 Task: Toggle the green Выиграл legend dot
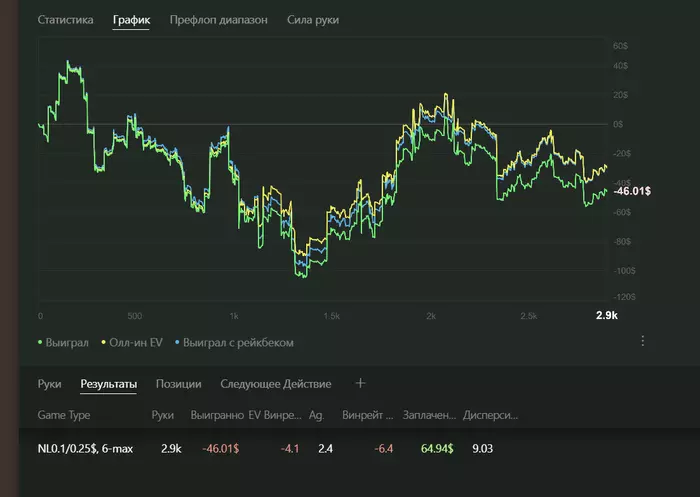[41, 343]
